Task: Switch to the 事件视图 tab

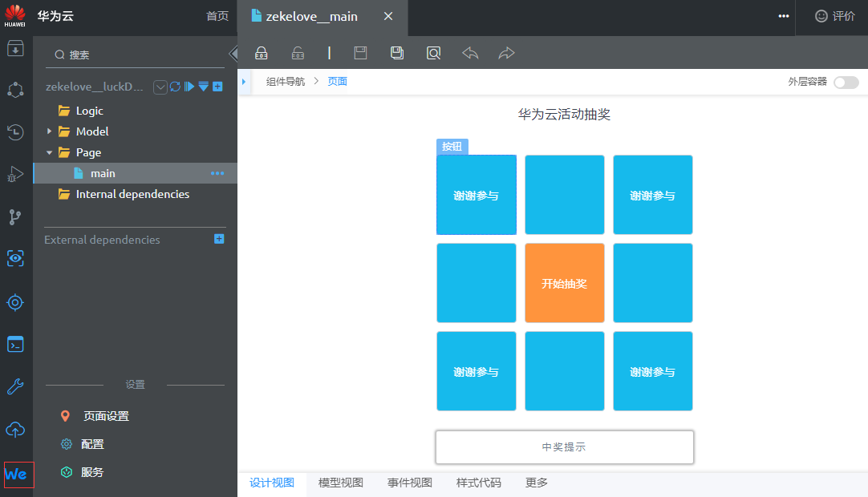Action: point(410,483)
